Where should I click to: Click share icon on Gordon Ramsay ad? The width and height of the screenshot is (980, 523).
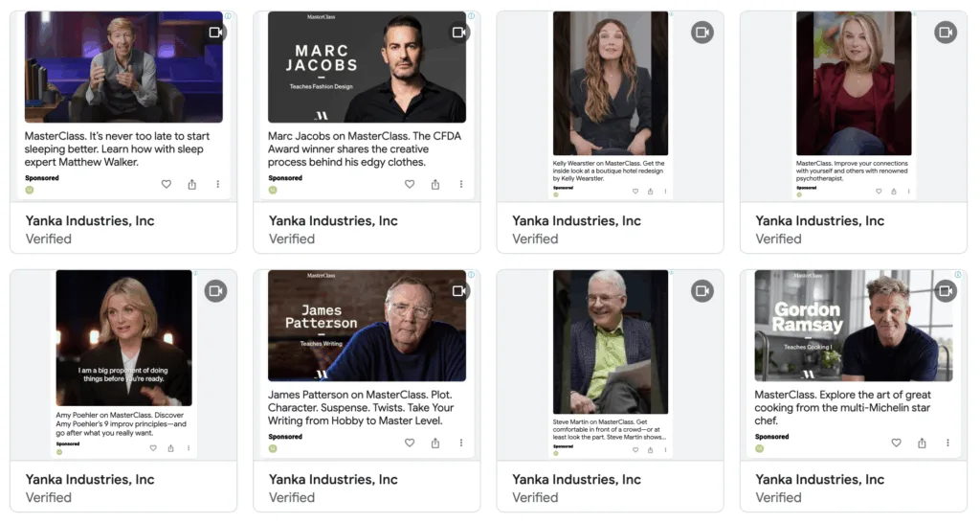coord(922,443)
